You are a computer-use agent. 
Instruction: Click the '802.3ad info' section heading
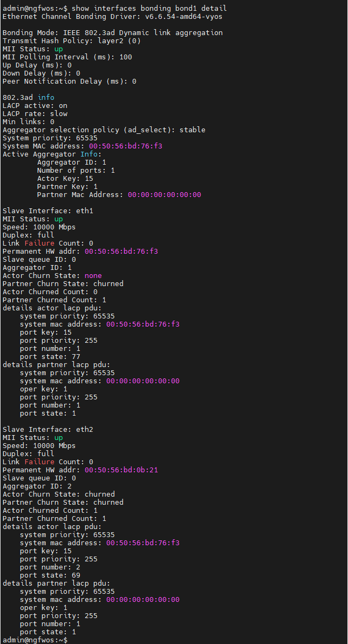(28, 97)
